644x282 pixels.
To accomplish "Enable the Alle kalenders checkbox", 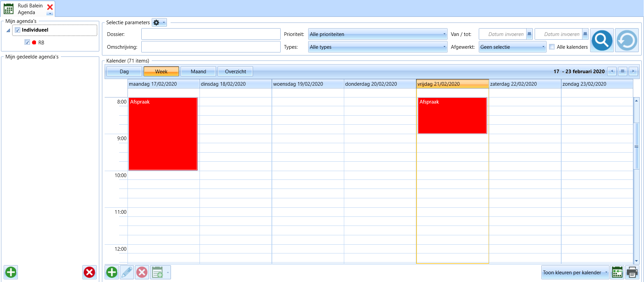I will [x=552, y=47].
